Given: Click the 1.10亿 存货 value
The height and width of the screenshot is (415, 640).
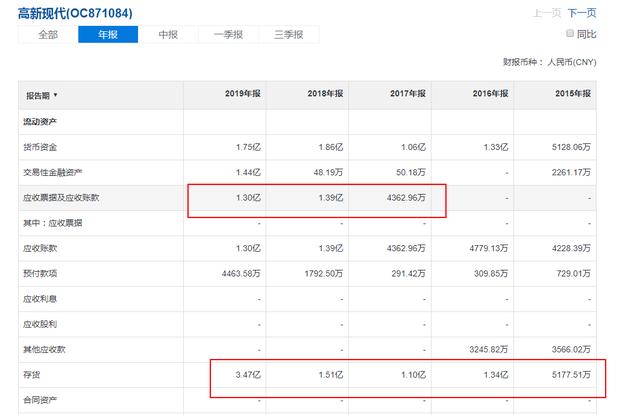Looking at the screenshot, I should click(x=413, y=375).
